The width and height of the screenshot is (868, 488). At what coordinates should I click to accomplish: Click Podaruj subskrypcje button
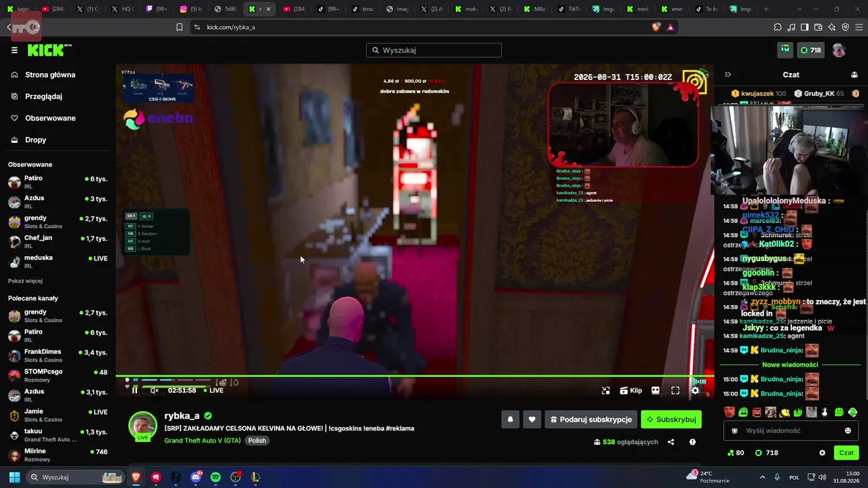click(x=591, y=420)
